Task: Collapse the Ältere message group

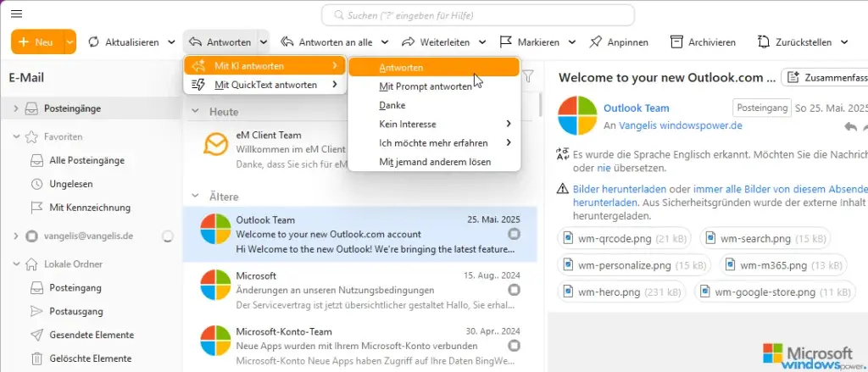Action: pos(194,196)
